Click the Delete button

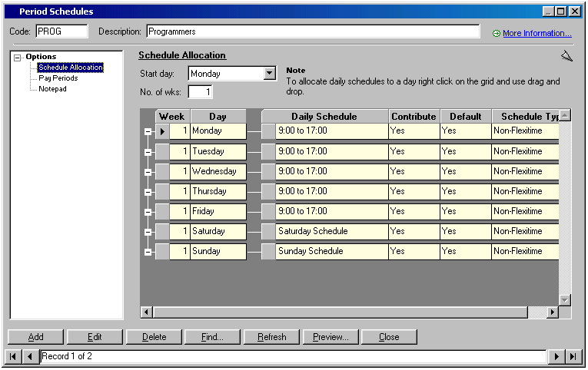point(154,337)
